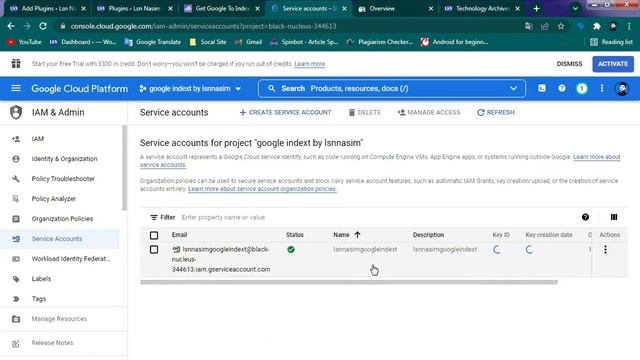
Task: Reload the page in browser
Action: coord(43,26)
